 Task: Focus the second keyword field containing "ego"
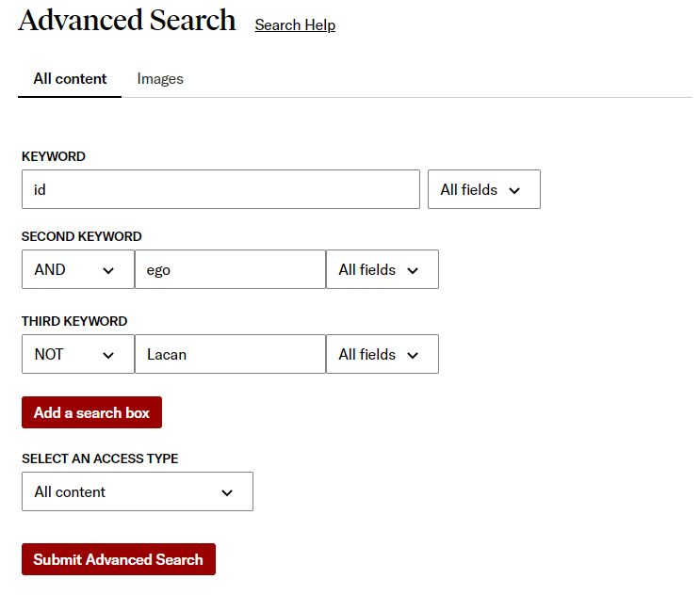click(x=230, y=269)
